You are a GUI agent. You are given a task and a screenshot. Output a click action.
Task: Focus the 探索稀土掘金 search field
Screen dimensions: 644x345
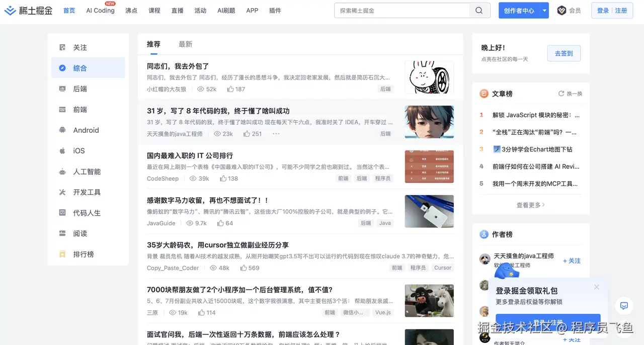(403, 11)
